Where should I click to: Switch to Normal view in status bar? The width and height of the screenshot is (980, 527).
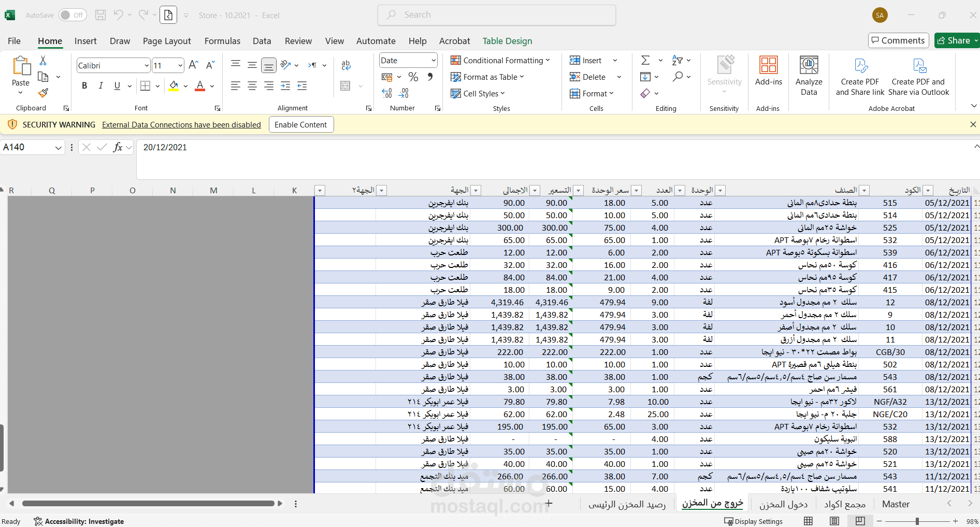point(808,521)
